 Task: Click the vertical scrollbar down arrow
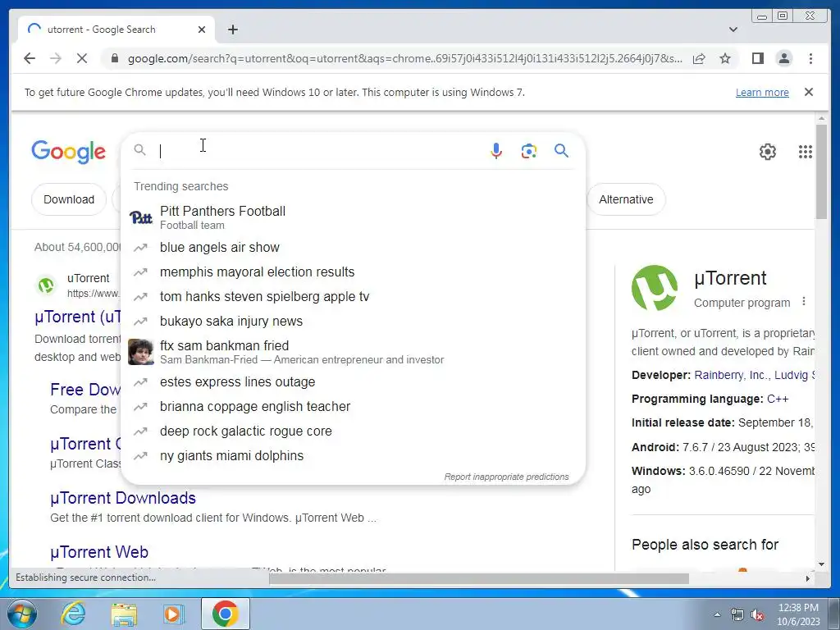[821, 564]
